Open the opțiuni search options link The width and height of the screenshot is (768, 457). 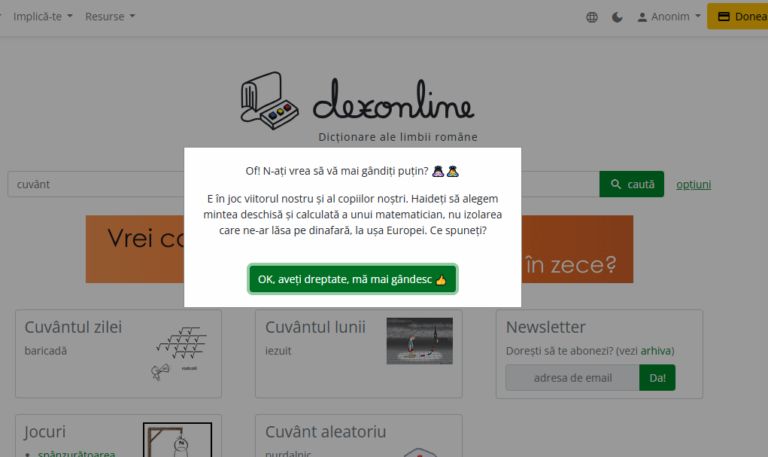coord(694,185)
